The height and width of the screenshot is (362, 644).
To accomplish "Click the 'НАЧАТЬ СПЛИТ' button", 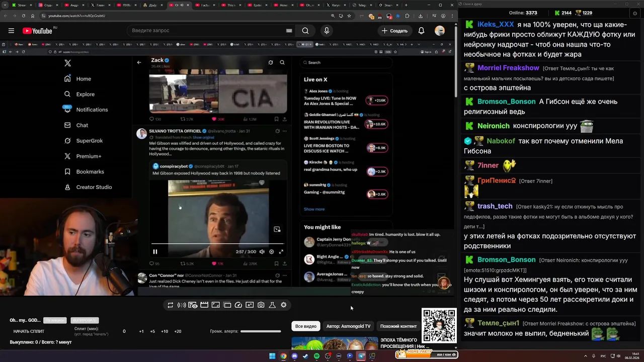I will point(29,331).
